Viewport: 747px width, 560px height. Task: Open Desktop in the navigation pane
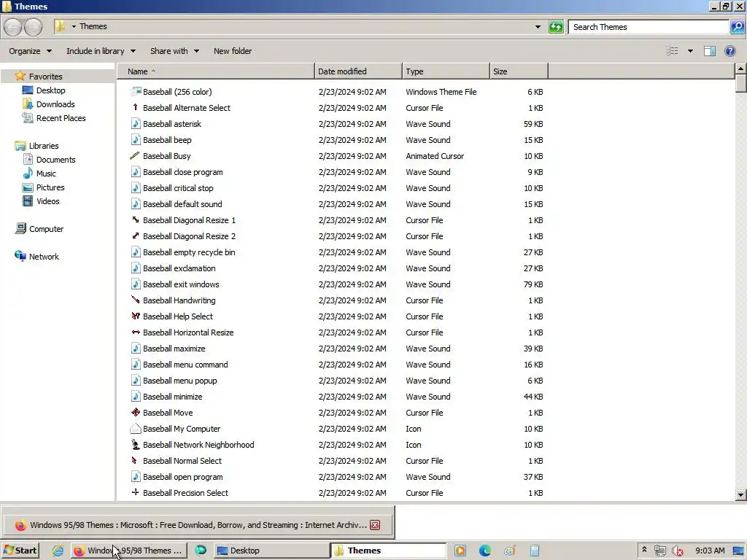pyautogui.click(x=50, y=90)
